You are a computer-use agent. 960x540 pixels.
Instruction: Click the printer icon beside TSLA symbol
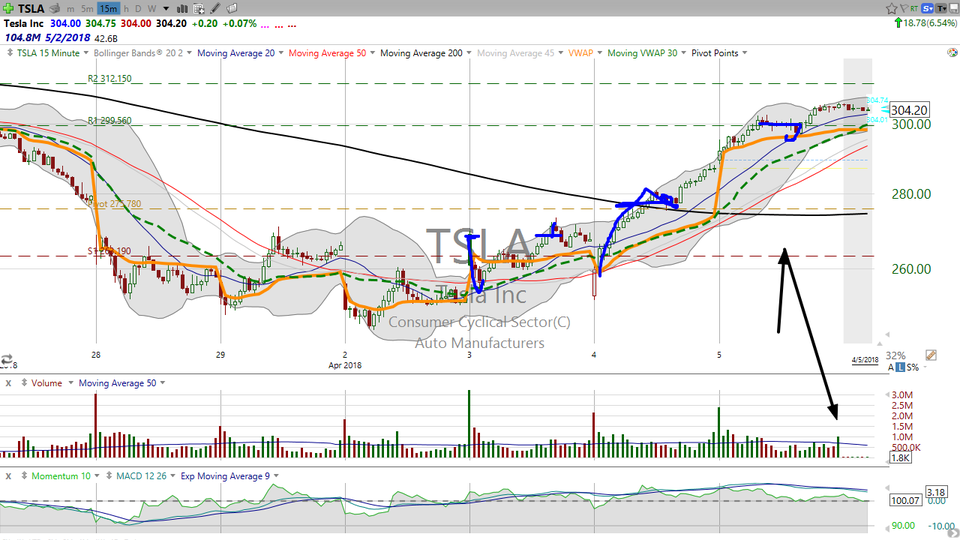click(54, 9)
